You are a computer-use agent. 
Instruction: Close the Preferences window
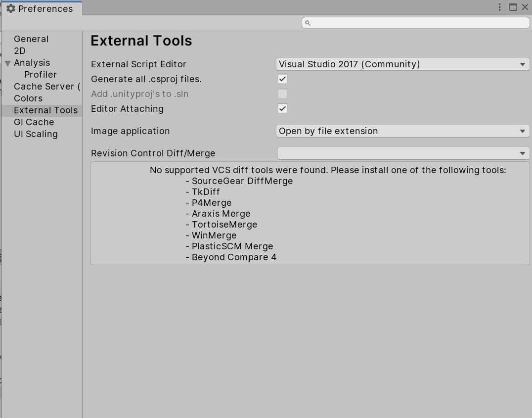pyautogui.click(x=525, y=7)
